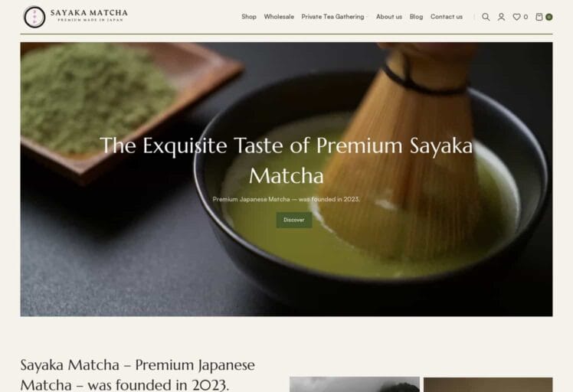Visit the Blog link
Screen dimensions: 573x392
click(x=416, y=17)
